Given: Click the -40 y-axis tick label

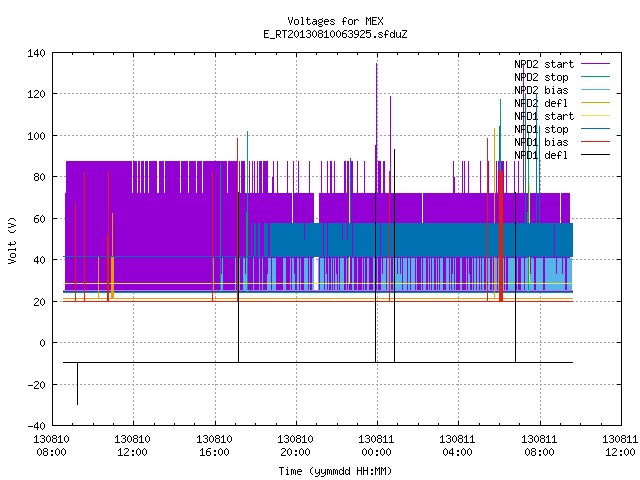Looking at the screenshot, I should 36,426.
